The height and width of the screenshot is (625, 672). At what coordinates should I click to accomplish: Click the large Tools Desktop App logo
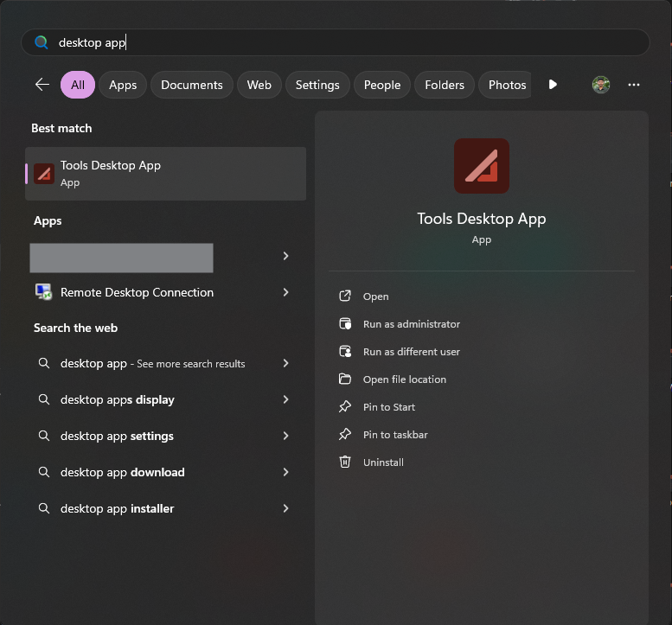tap(482, 166)
